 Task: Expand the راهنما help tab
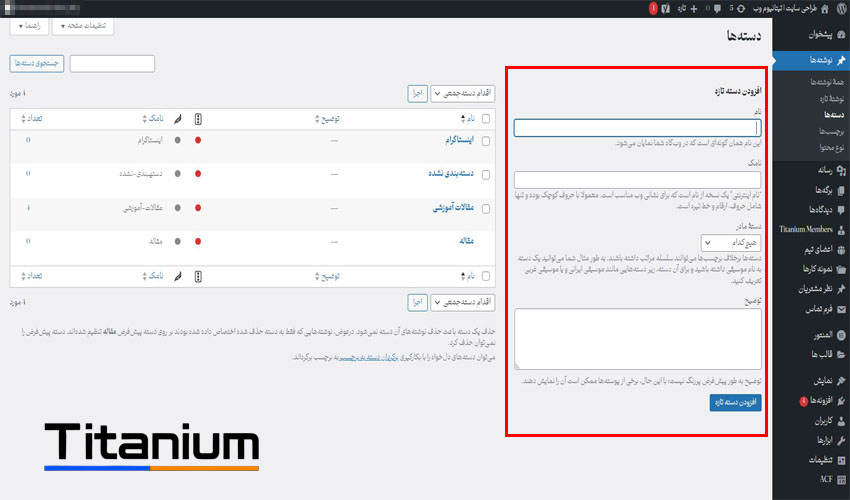29,26
